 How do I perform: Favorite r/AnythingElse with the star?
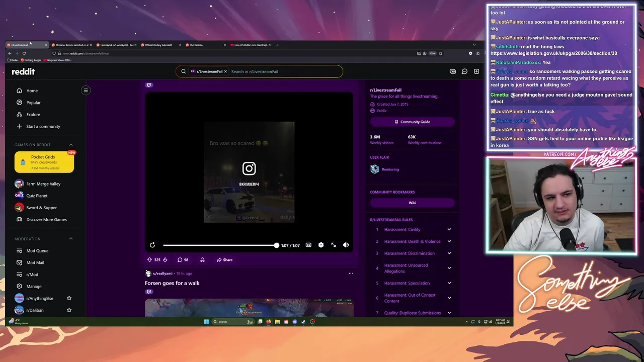coord(69,299)
